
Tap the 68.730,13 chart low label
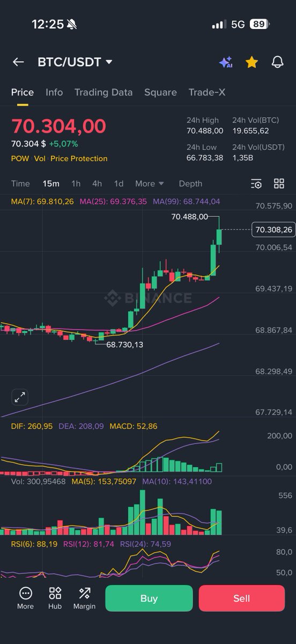pos(124,345)
